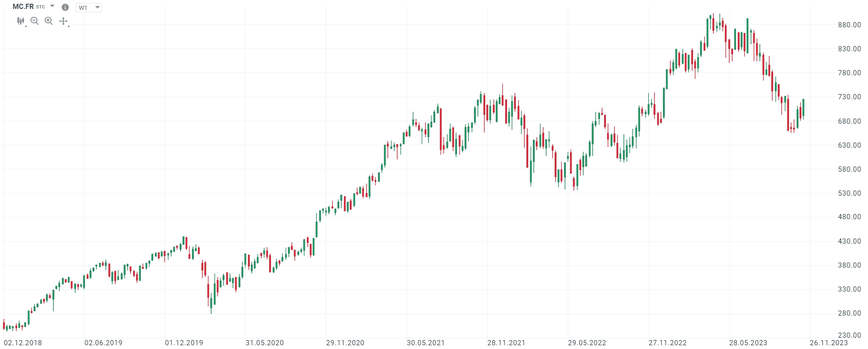The width and height of the screenshot is (868, 349).
Task: Click the STC instrument type label
Action: click(41, 7)
